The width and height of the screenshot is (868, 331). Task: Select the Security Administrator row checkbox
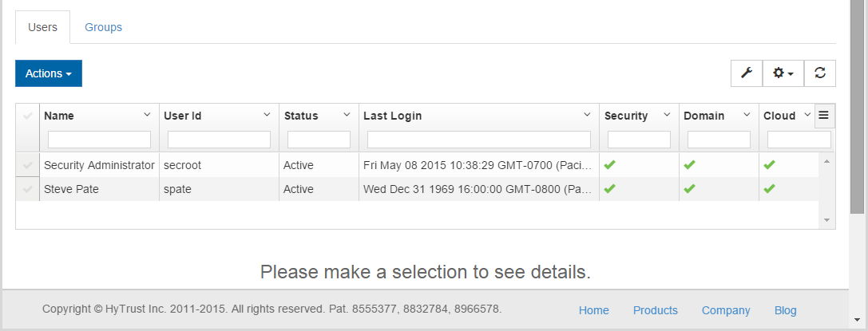(27, 165)
